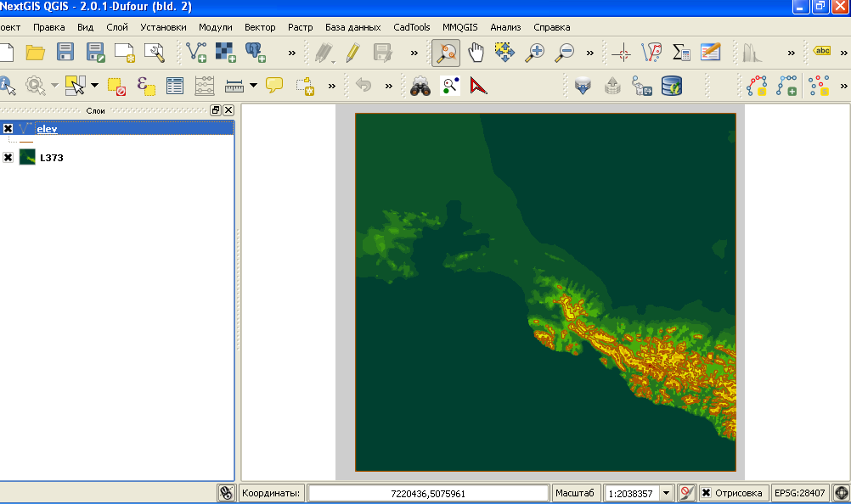Screen dimensions: 851x504
Task: Select the Identify Features tool
Action: coord(7,86)
